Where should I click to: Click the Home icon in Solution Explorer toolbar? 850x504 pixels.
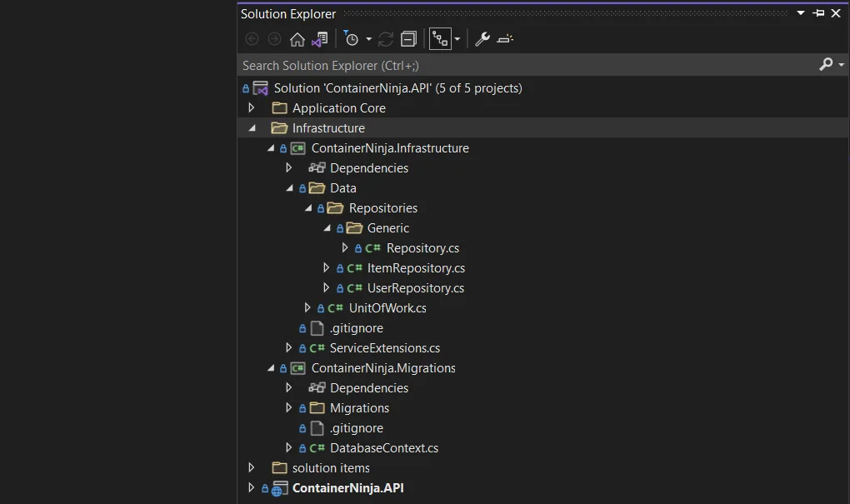coord(297,39)
